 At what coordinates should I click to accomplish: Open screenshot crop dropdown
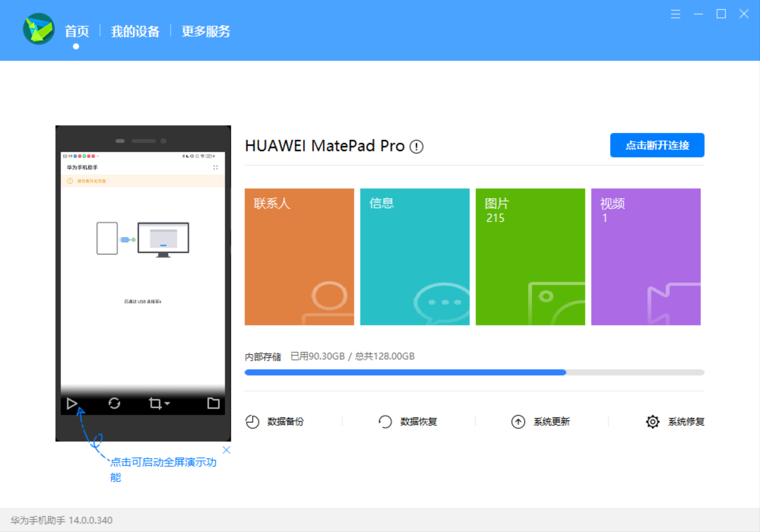pos(159,403)
